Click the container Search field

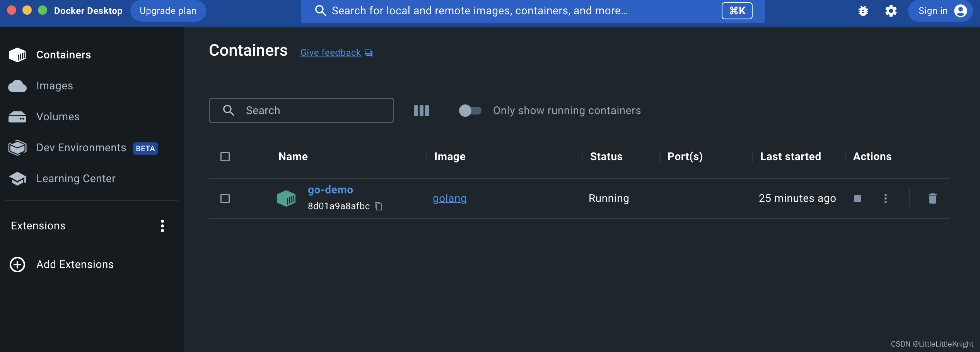click(x=301, y=110)
